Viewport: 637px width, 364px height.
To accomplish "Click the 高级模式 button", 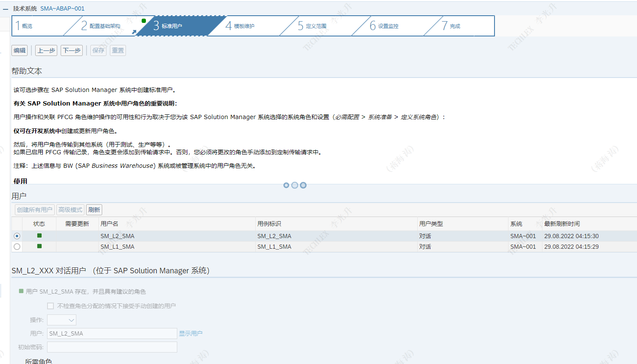I will pyautogui.click(x=70, y=210).
